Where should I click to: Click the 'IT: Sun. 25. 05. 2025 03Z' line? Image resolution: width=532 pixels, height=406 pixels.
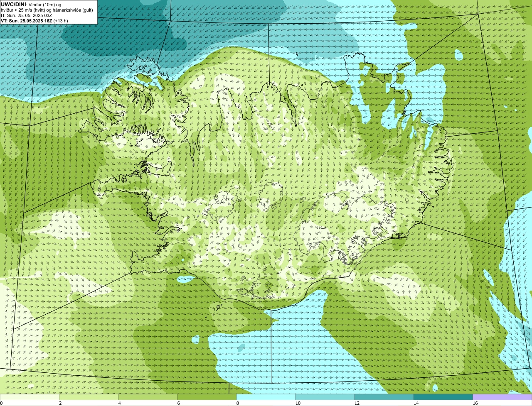(27, 15)
